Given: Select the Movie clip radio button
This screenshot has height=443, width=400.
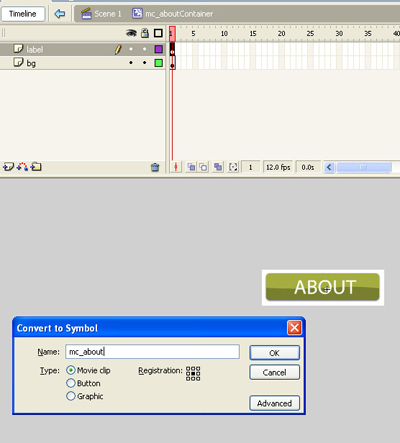Looking at the screenshot, I should (71, 370).
